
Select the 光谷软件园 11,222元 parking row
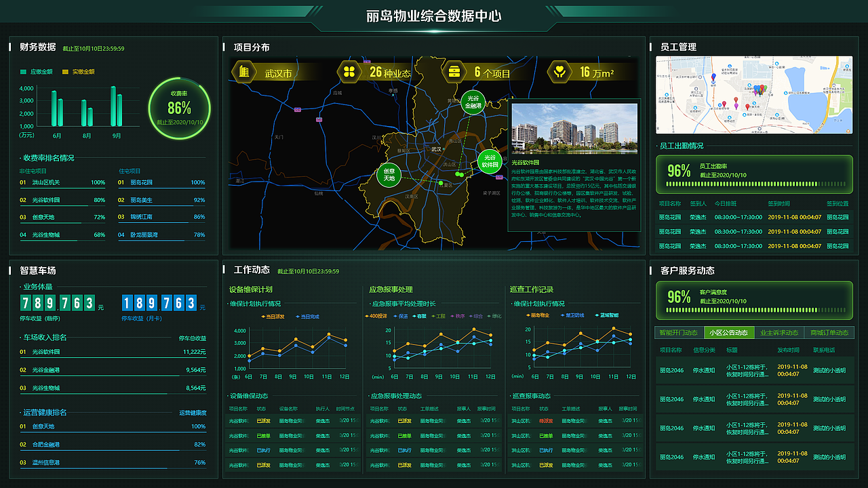pyautogui.click(x=113, y=352)
